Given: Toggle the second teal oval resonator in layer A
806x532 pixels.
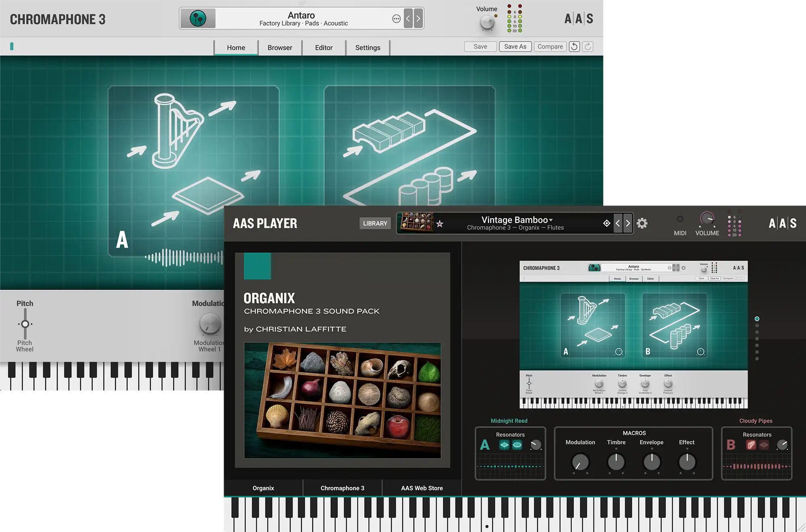Looking at the screenshot, I should coord(517,445).
